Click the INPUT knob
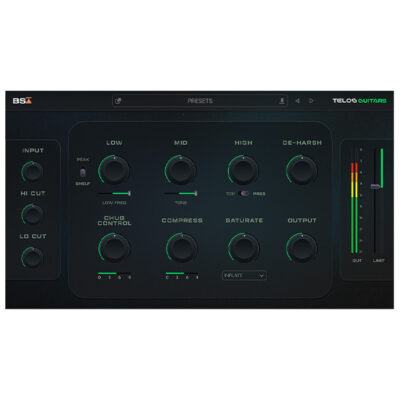 click(x=32, y=171)
